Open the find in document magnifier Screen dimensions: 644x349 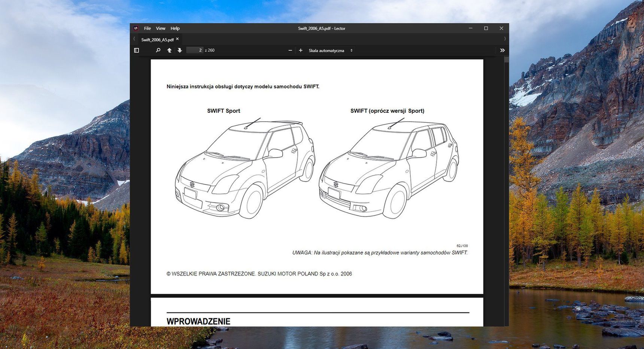click(158, 50)
